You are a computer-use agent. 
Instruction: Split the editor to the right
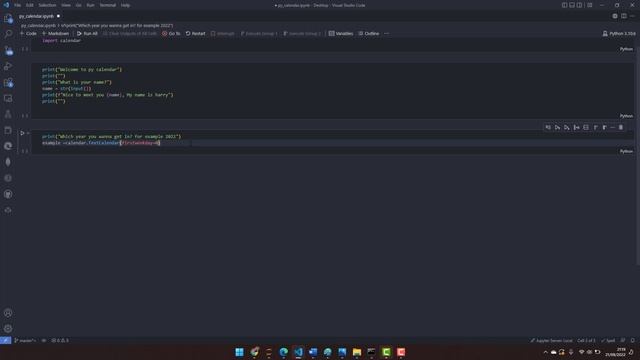point(624,16)
